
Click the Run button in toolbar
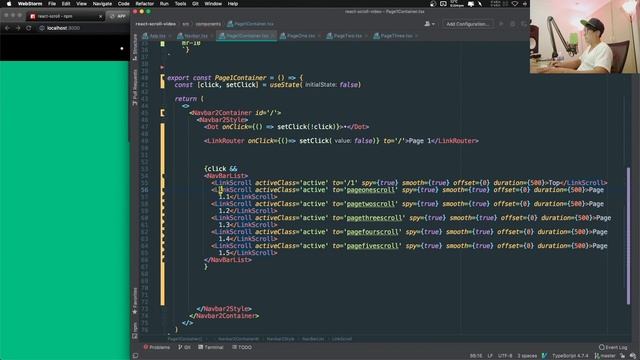(x=501, y=24)
